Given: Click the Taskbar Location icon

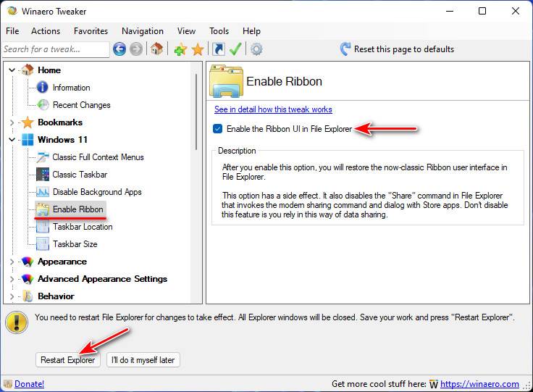Looking at the screenshot, I should point(43,227).
